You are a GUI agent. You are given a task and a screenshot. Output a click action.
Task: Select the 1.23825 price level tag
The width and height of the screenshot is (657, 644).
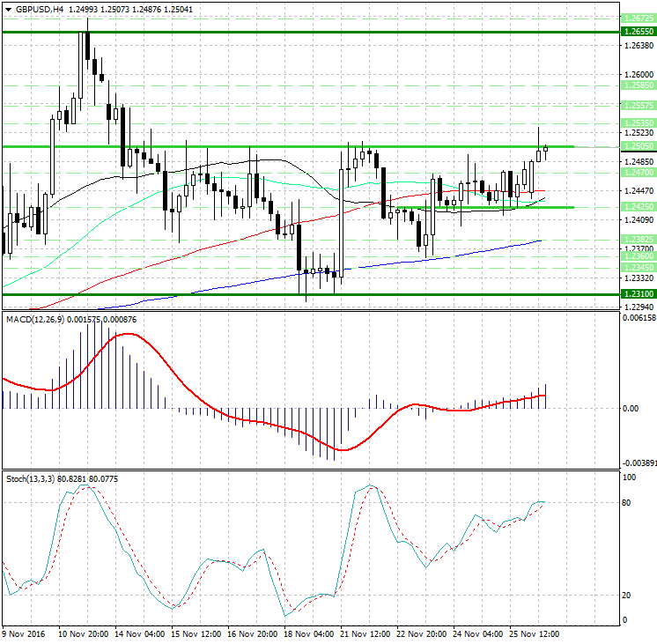pyautogui.click(x=638, y=240)
